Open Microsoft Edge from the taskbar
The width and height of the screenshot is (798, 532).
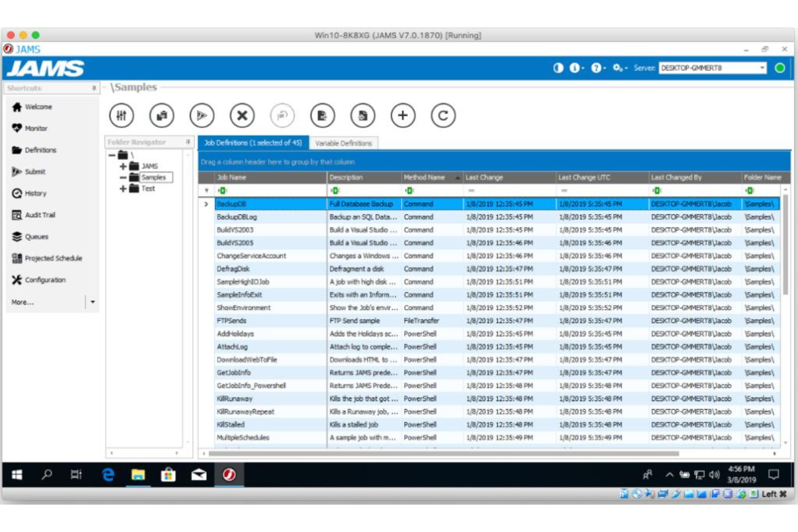coord(107,475)
